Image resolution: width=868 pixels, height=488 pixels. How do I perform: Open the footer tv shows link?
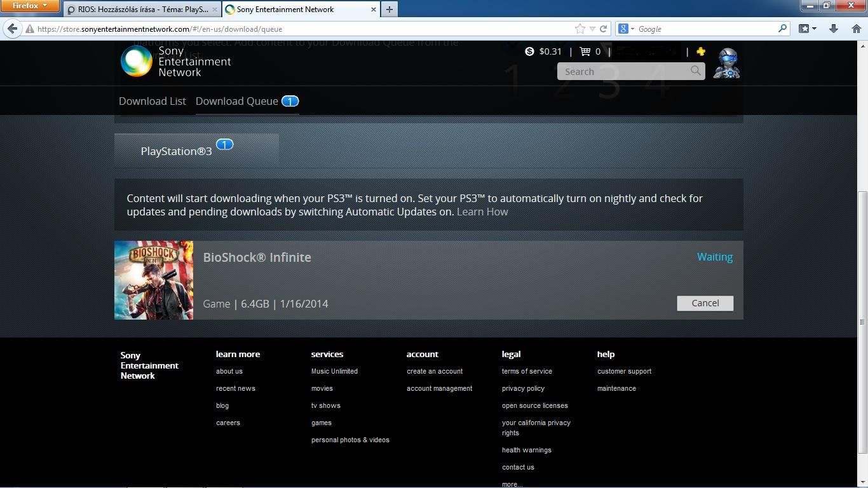[x=326, y=405]
